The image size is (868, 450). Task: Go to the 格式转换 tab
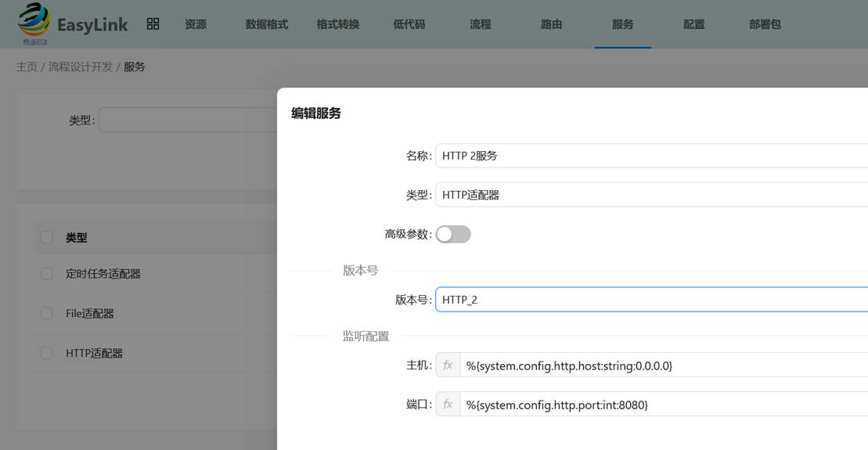click(338, 24)
